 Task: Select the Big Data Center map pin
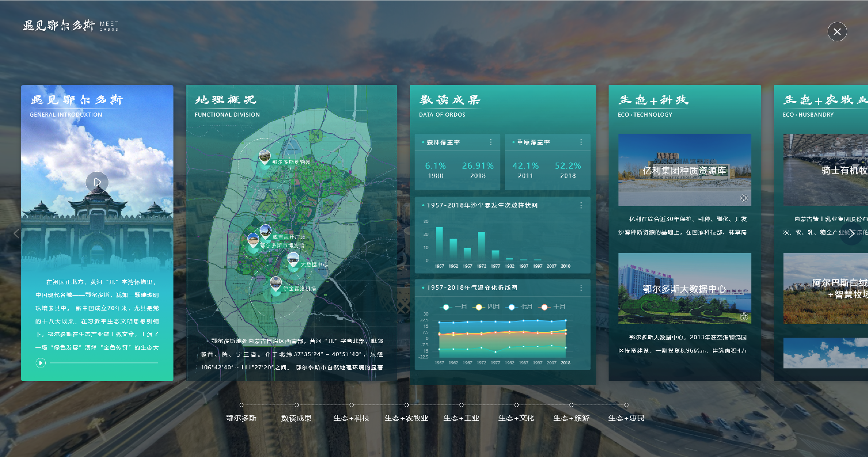coord(293,259)
